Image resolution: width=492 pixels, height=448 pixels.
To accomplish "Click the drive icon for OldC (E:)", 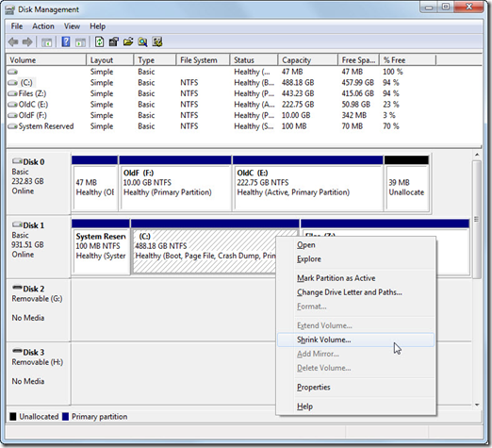I will 12,105.
